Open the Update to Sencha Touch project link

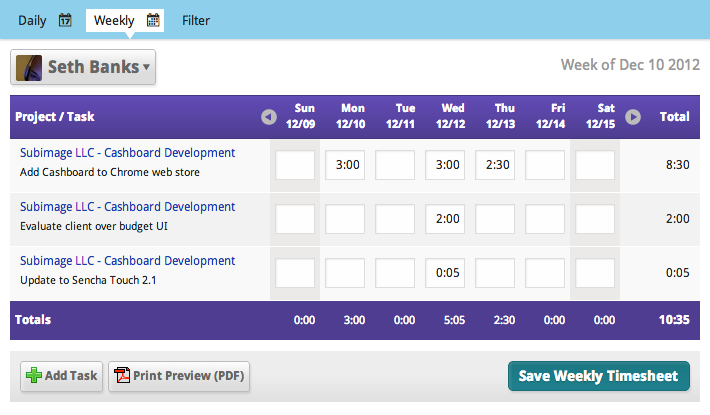(127, 261)
